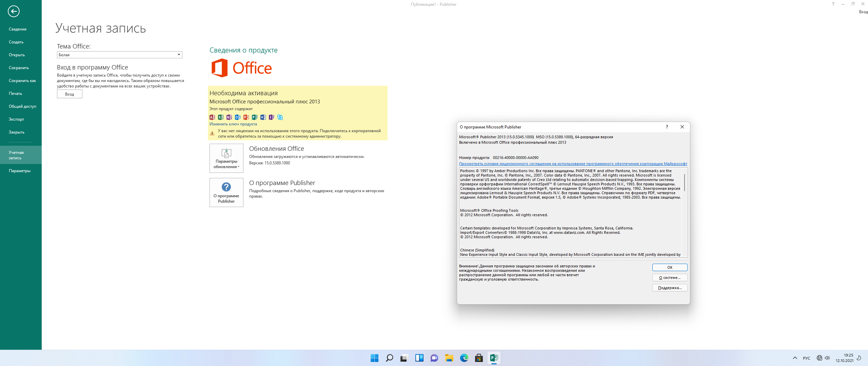Click the PowerPoint app icon
Screen dimensions: 868x366
click(x=246, y=117)
